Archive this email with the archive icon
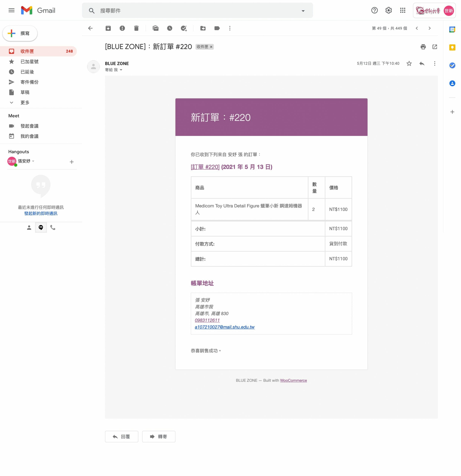Screen dimensions: 461x476 (x=108, y=28)
